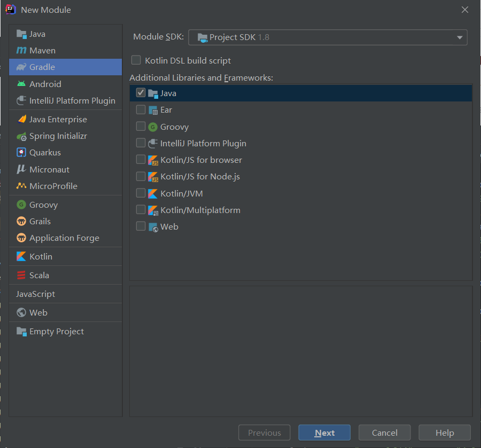Viewport: 481px width, 448px height.
Task: Click the Quarkus icon in the sidebar
Action: [x=21, y=152]
